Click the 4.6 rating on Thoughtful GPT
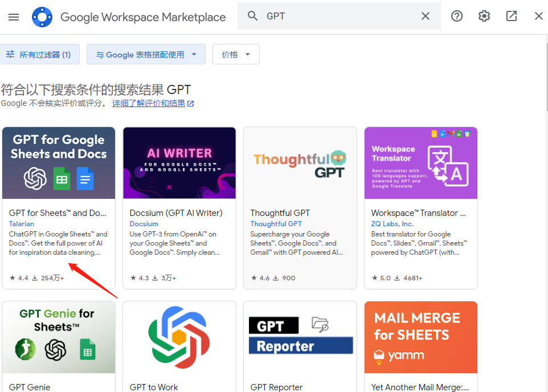The width and height of the screenshot is (548, 392). (x=260, y=278)
